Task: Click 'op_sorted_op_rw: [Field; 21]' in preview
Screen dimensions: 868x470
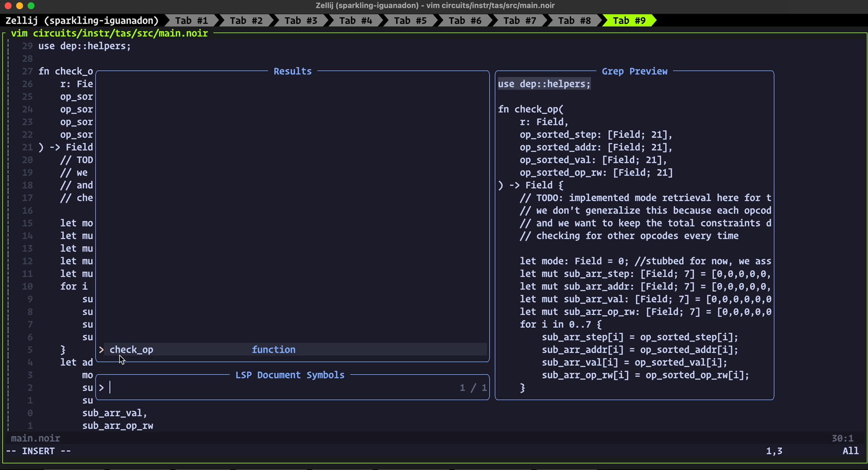Action: coord(596,173)
